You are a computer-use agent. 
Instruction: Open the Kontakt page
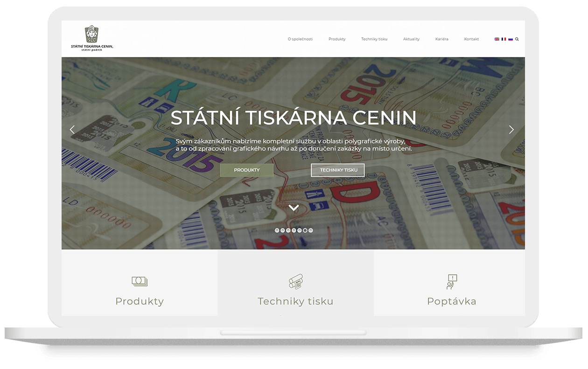(471, 39)
